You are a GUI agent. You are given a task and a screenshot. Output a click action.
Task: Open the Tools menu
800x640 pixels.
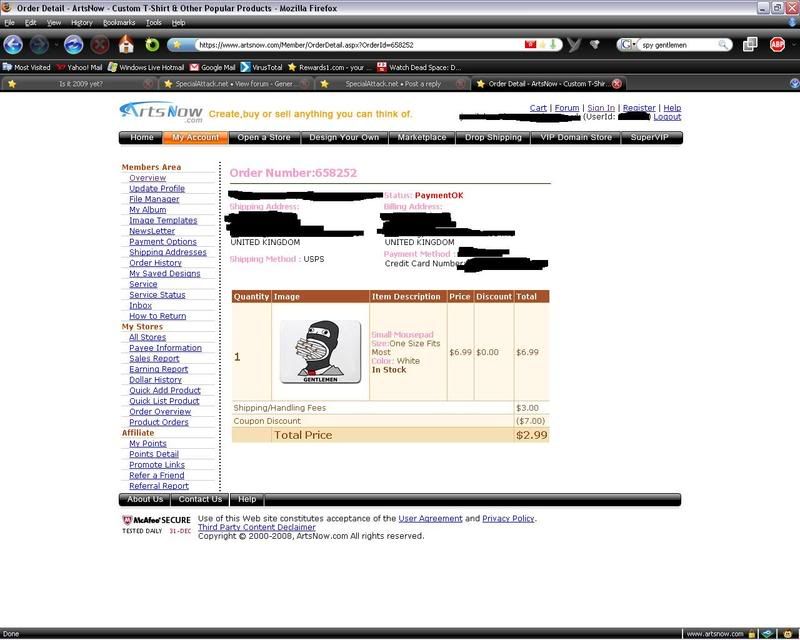154,22
